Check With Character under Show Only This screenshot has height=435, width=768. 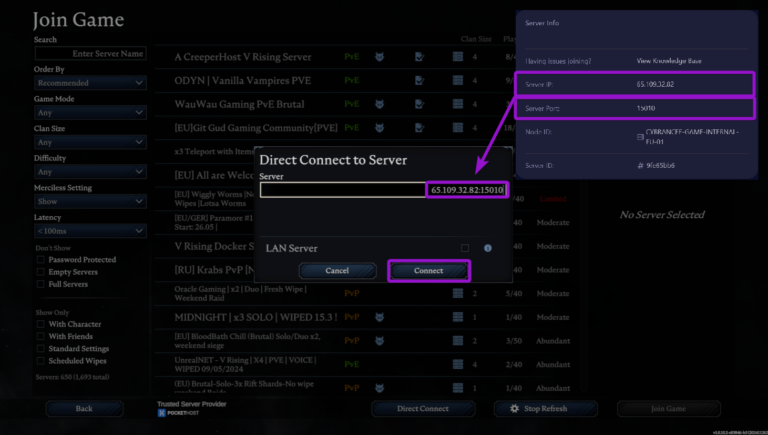(x=41, y=324)
